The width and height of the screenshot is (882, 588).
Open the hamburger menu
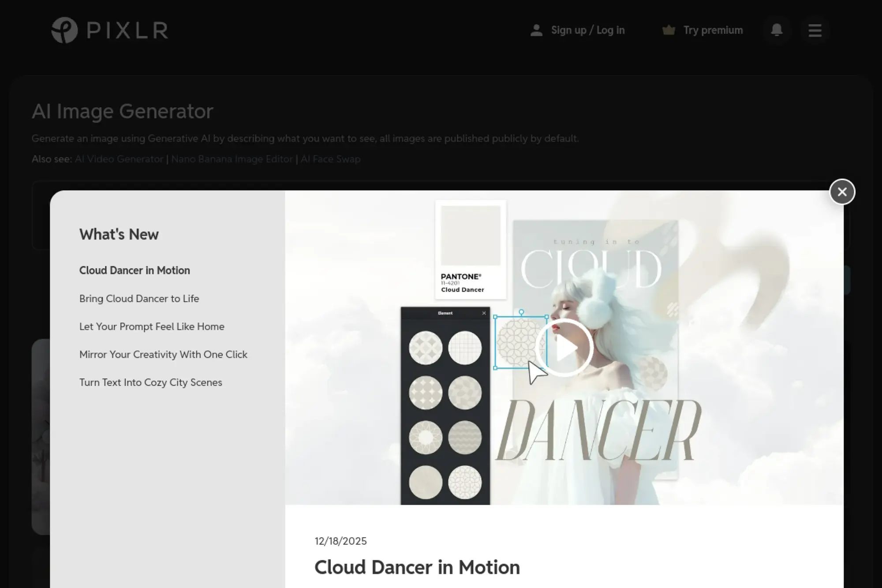[815, 30]
